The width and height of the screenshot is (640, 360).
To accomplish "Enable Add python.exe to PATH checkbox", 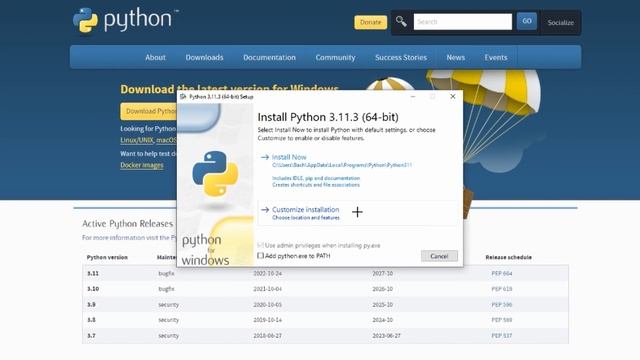I will [260, 256].
